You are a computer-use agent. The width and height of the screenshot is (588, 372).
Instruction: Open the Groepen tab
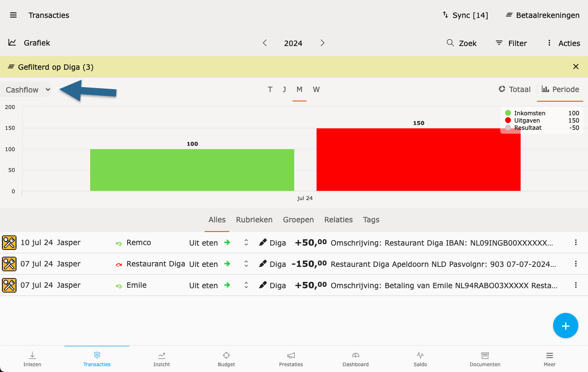299,219
